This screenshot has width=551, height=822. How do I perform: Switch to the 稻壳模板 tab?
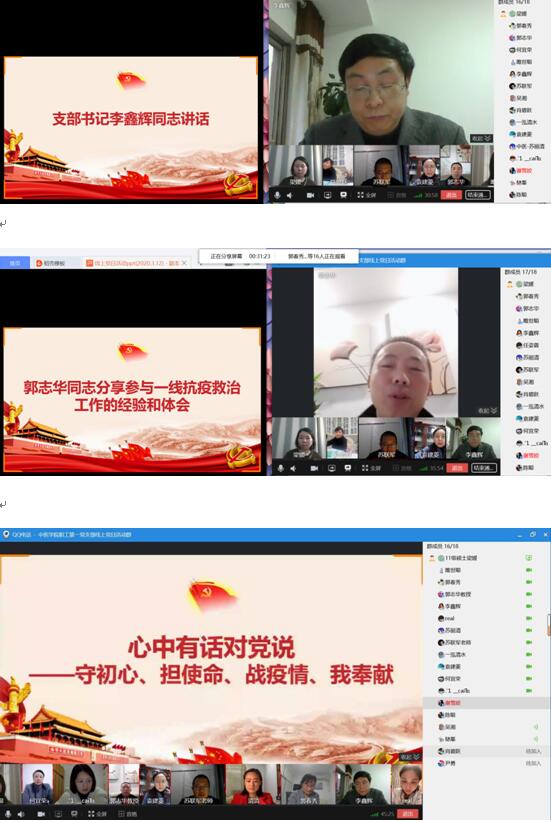(51, 263)
